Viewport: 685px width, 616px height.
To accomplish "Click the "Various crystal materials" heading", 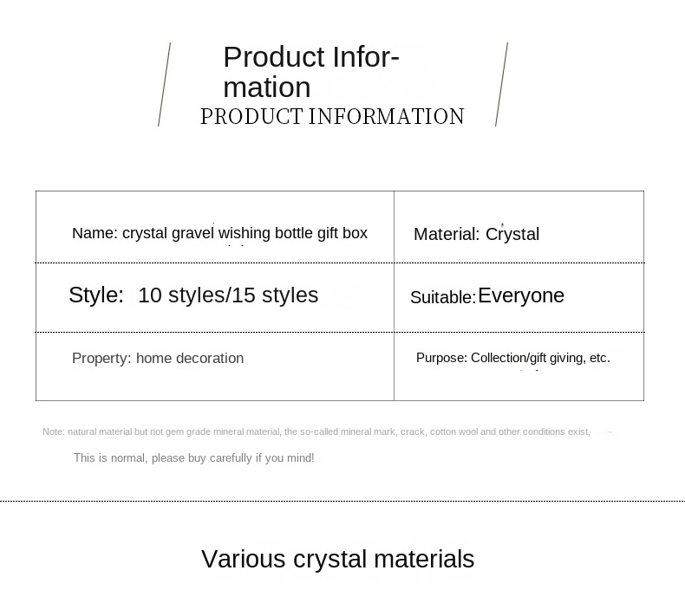I will pos(337,559).
